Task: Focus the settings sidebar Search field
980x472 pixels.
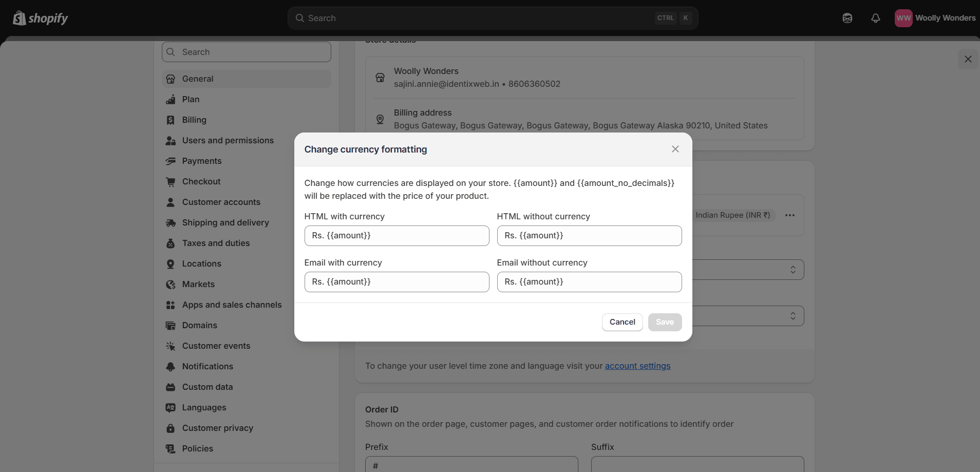Action: (x=247, y=52)
